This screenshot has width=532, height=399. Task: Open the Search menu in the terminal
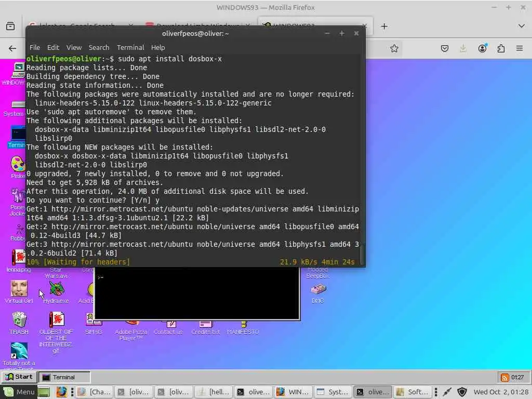pyautogui.click(x=99, y=47)
